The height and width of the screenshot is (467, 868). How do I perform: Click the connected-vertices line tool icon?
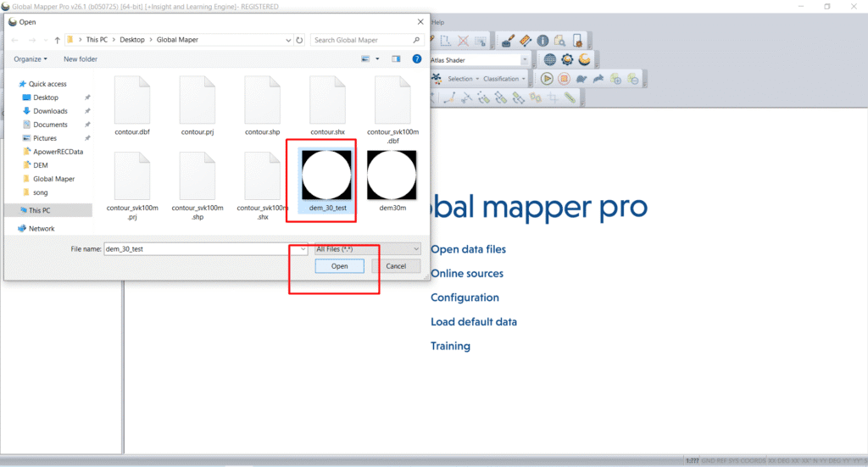pyautogui.click(x=449, y=98)
